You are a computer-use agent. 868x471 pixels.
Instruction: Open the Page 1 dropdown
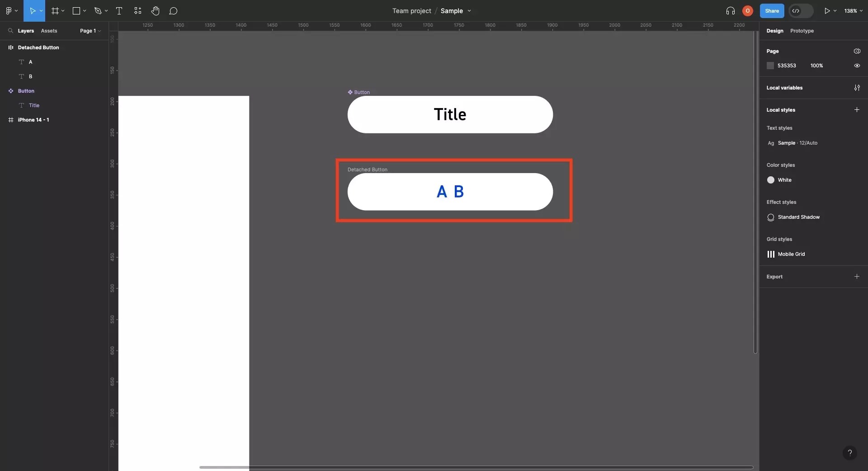click(90, 31)
